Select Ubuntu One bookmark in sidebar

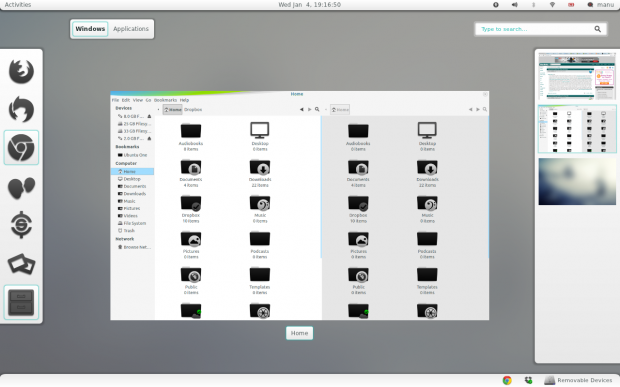(x=132, y=155)
